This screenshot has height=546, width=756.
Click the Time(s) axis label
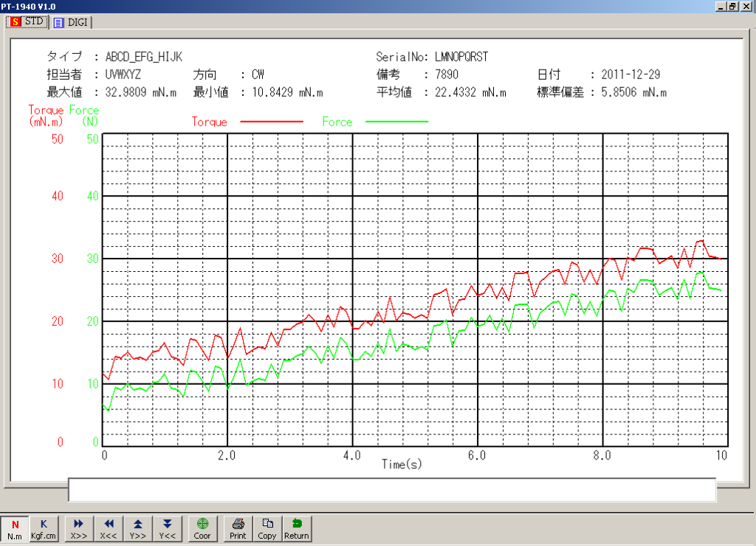[x=402, y=464]
